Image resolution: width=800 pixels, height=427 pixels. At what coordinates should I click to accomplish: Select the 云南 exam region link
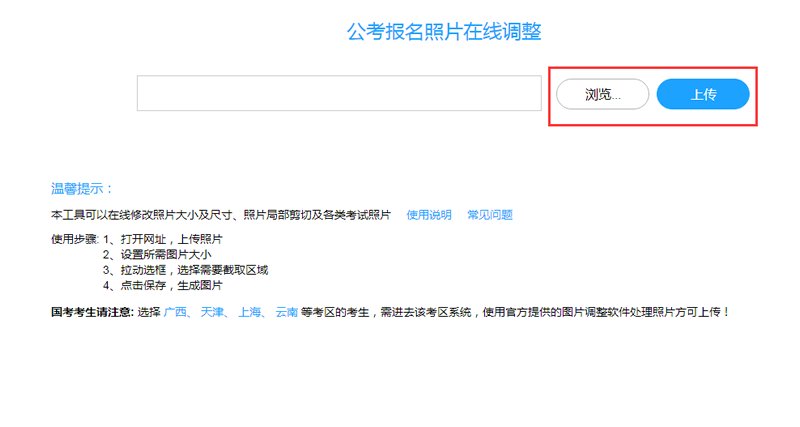(x=286, y=312)
